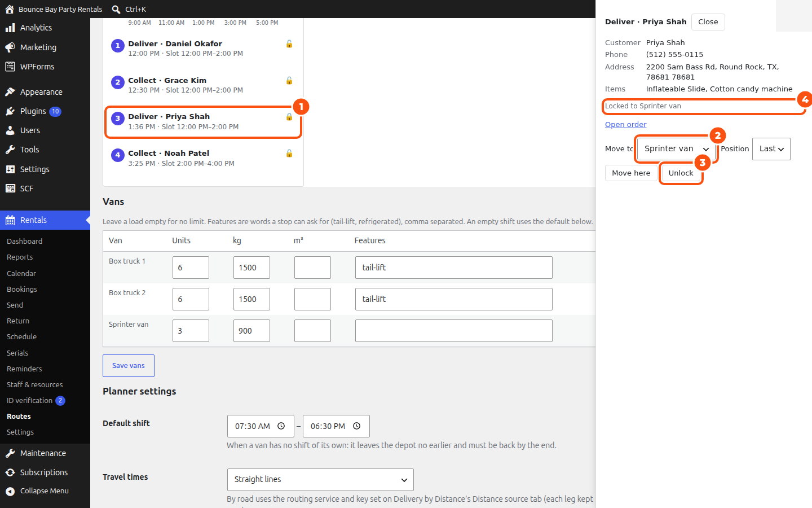Click the Box truck 1 Units field
The image size is (812, 508).
[x=191, y=268]
